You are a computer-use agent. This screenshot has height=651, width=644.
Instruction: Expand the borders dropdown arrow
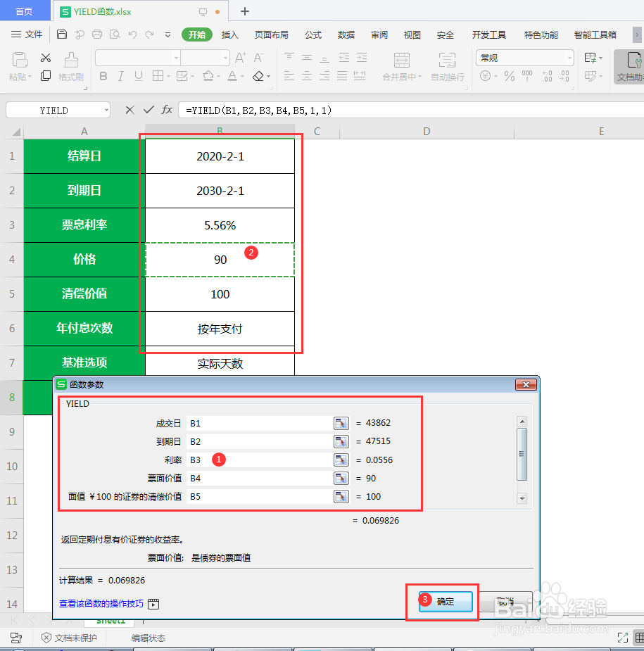click(168, 77)
